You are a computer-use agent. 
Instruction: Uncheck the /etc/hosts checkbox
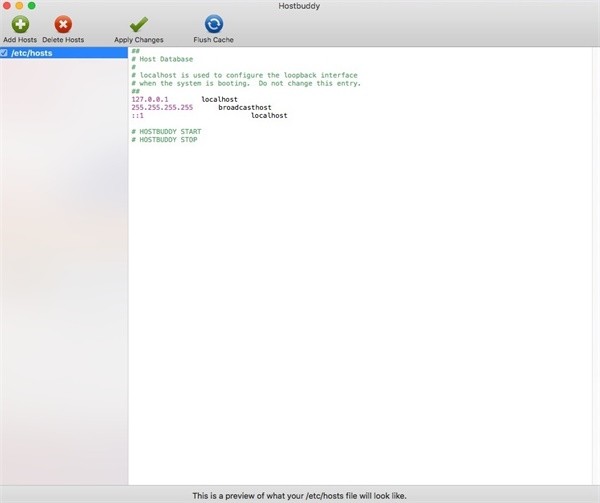point(5,52)
